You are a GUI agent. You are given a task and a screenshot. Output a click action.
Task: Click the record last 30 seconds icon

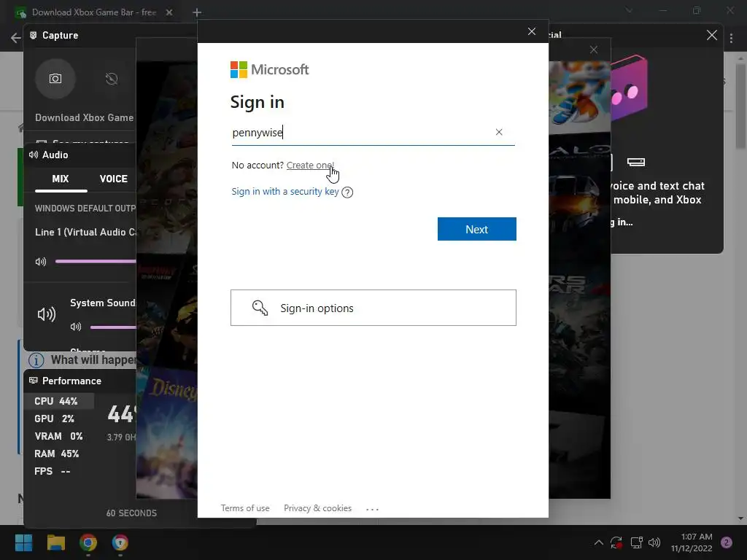112,79
